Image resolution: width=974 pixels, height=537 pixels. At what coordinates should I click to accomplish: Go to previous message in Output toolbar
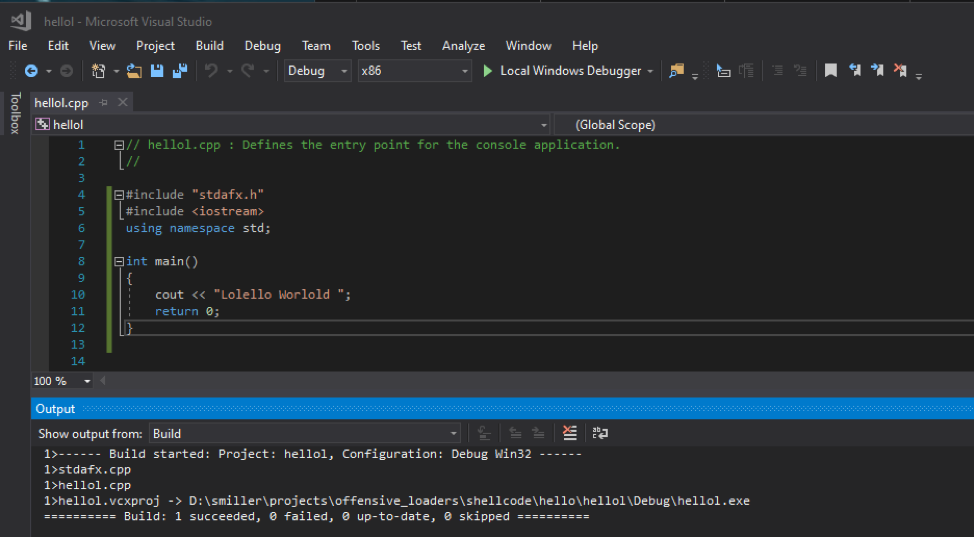(515, 433)
